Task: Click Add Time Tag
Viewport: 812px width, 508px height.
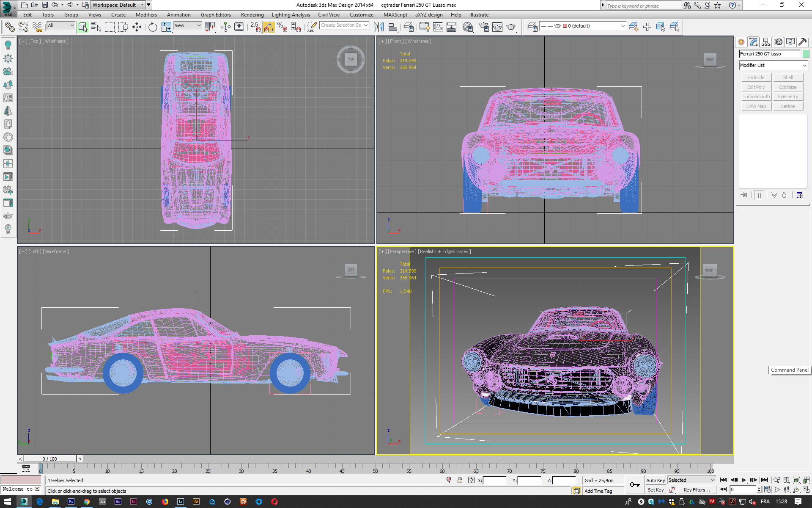Action: (x=598, y=491)
